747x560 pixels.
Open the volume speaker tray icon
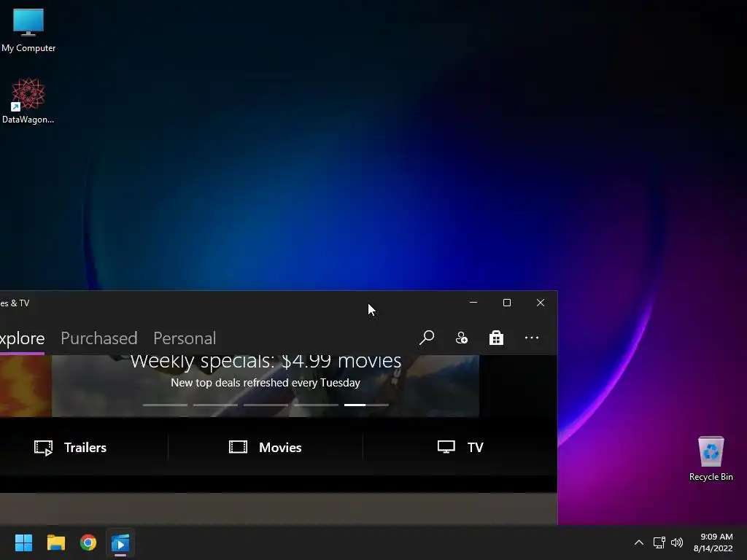[x=676, y=542]
